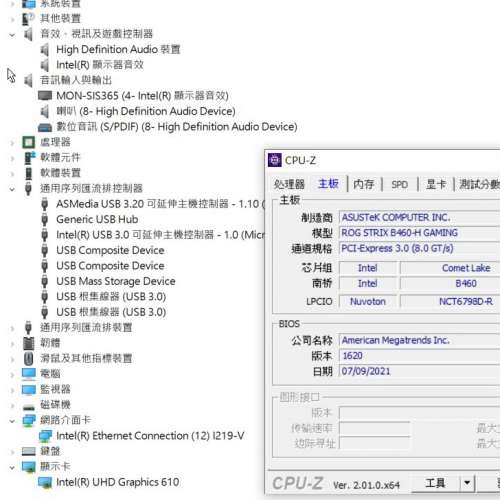Viewport: 500px width, 500px height.
Task: Select the first USB Composite Device row
Action: coord(110,250)
